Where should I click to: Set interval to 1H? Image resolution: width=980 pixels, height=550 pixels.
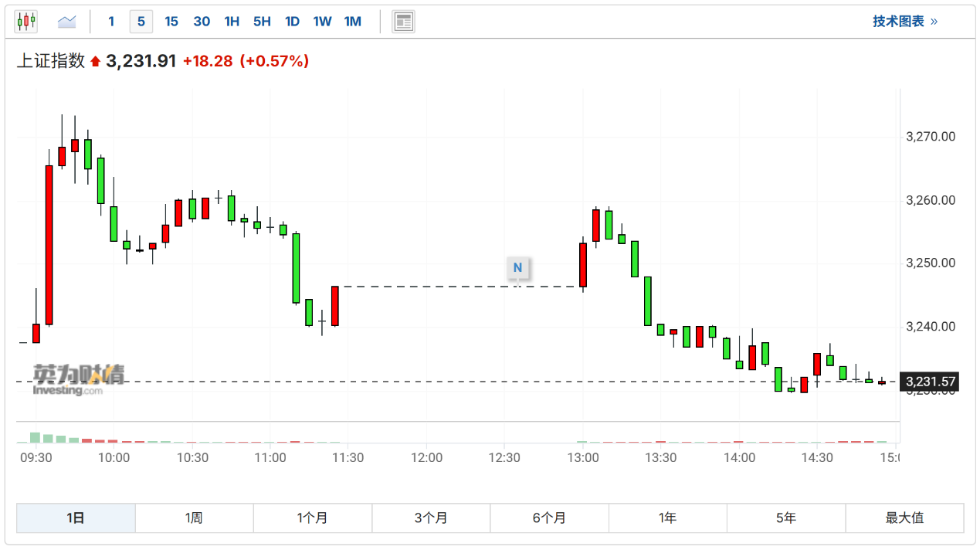coord(232,22)
